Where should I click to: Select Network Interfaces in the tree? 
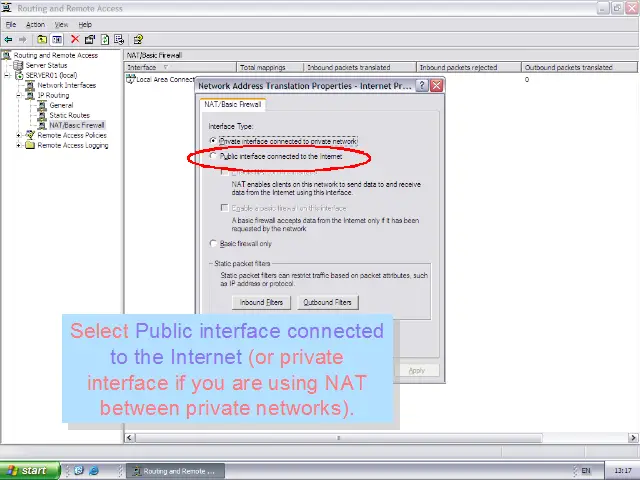[67, 85]
